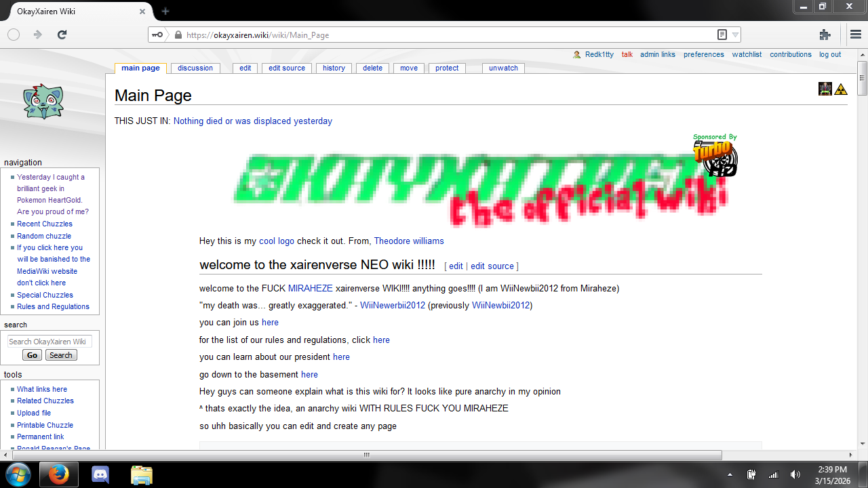The height and width of the screenshot is (488, 868).
Task: Click the unwatch page tab
Action: point(503,68)
